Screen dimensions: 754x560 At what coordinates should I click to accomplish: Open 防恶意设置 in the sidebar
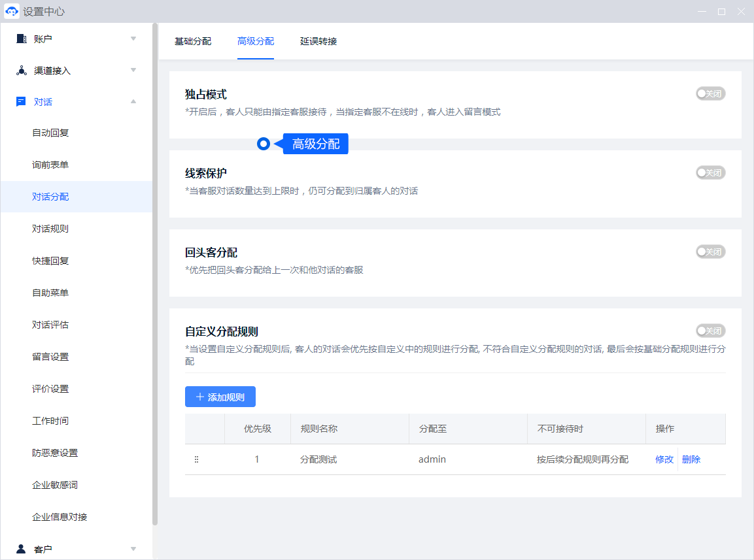(55, 453)
